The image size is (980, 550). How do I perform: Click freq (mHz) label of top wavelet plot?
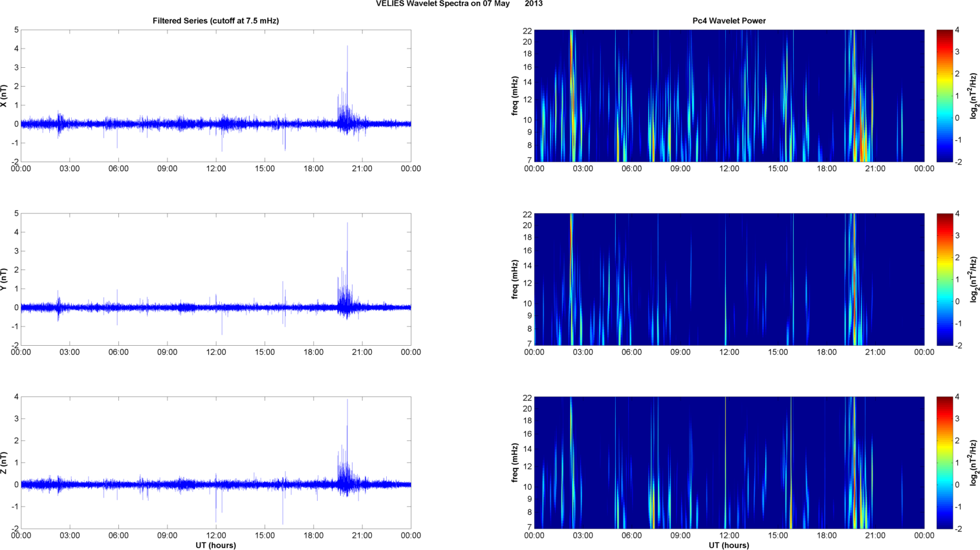pyautogui.click(x=515, y=96)
